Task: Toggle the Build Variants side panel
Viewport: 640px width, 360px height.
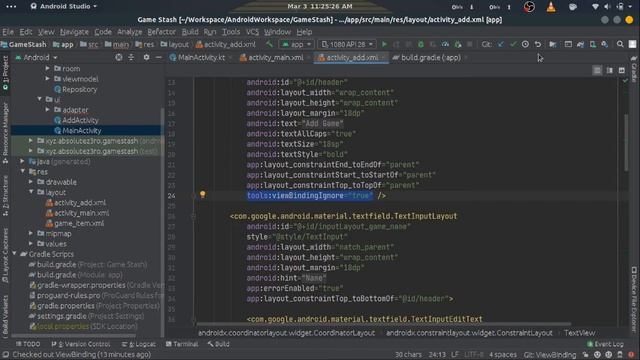Action: [5, 316]
